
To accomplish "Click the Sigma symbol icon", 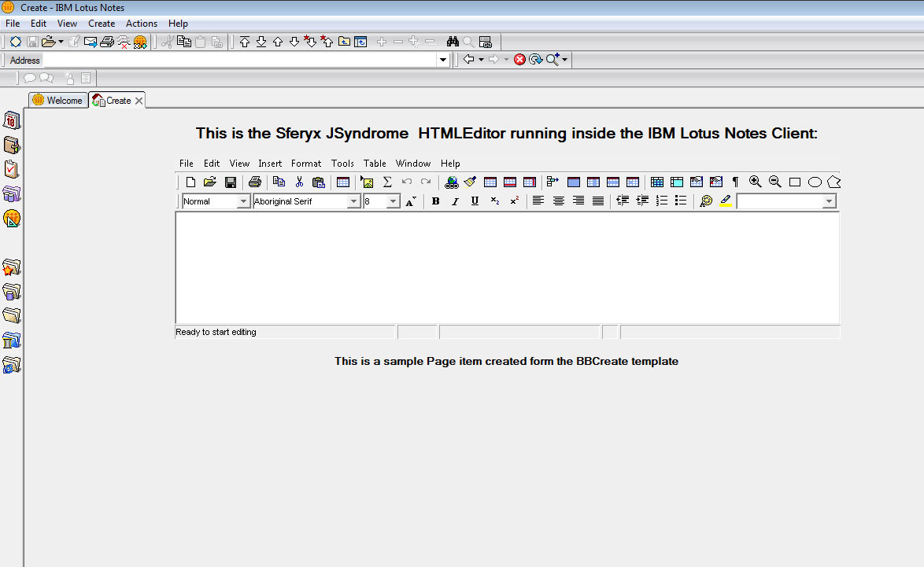I will tap(387, 182).
